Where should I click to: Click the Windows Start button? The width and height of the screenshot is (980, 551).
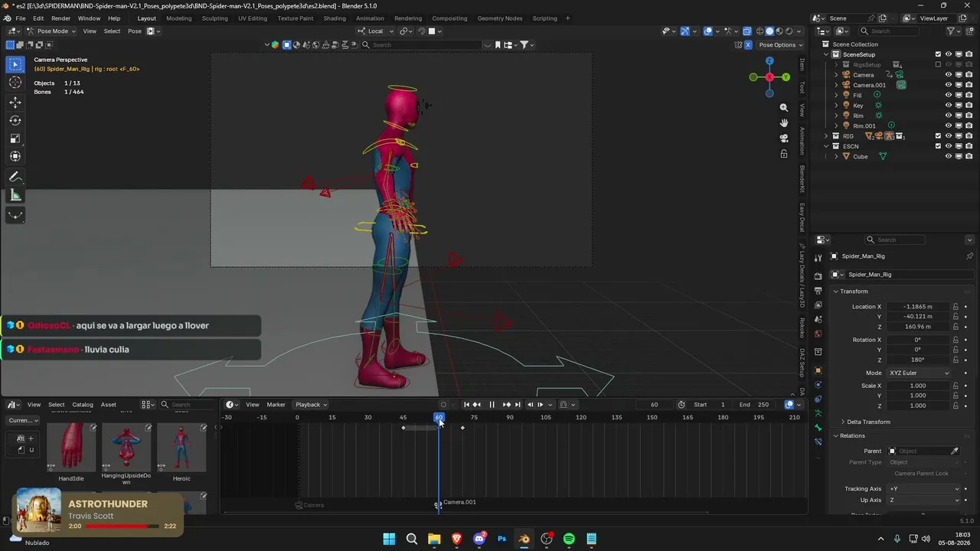point(389,539)
